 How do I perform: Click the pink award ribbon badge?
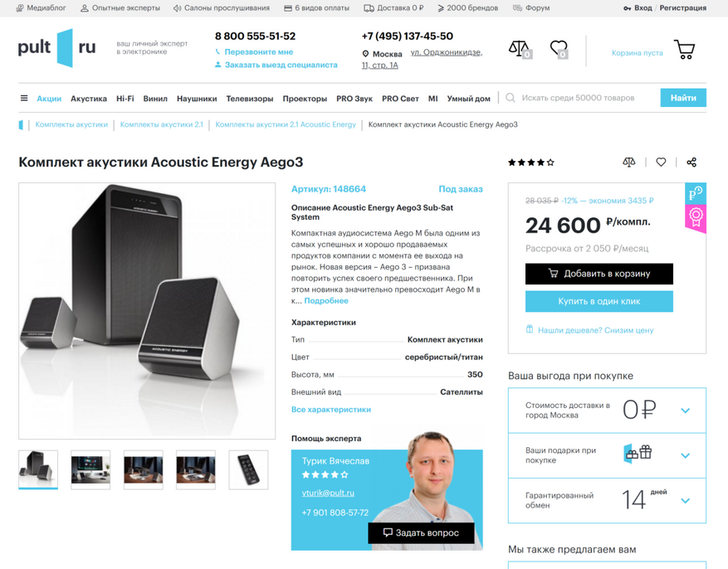(696, 218)
